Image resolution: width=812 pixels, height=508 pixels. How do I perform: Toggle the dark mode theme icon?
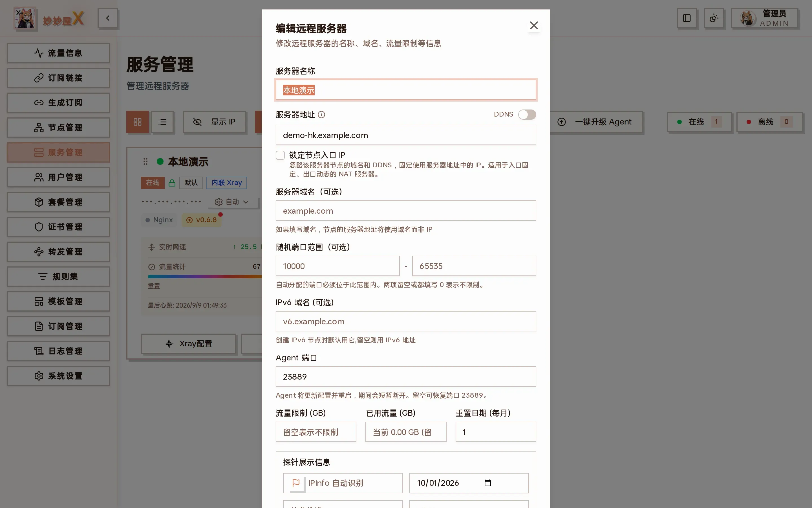coord(713,18)
